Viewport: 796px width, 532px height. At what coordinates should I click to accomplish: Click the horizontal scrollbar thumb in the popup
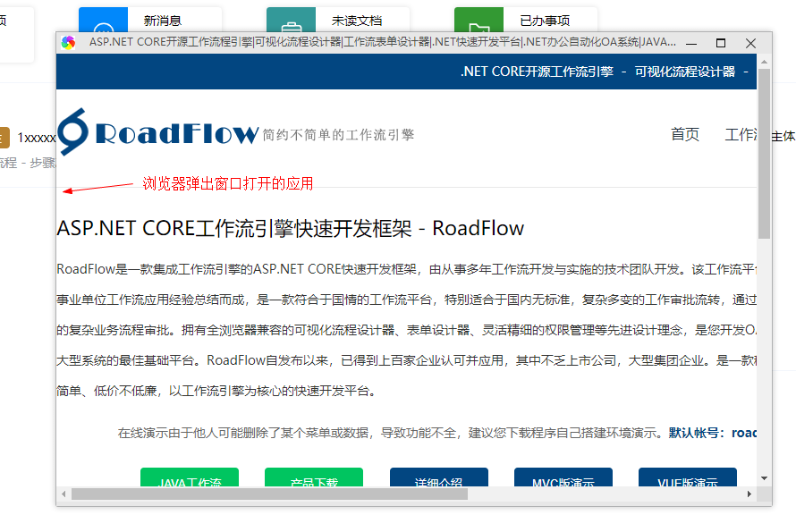click(269, 494)
